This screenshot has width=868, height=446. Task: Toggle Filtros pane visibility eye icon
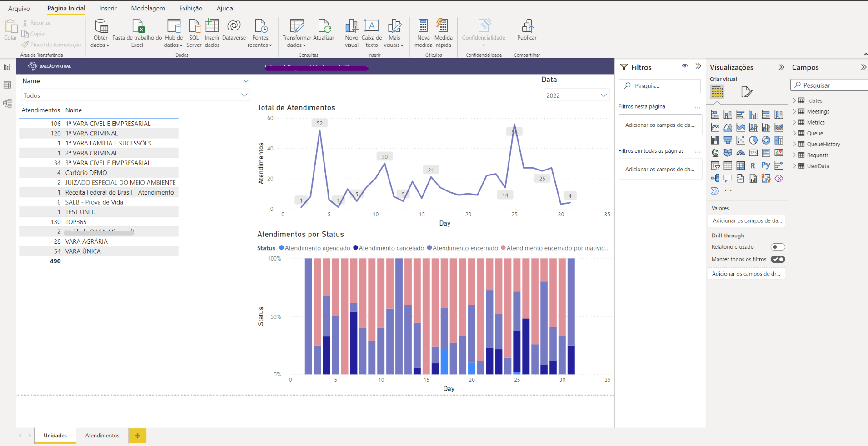(x=684, y=66)
